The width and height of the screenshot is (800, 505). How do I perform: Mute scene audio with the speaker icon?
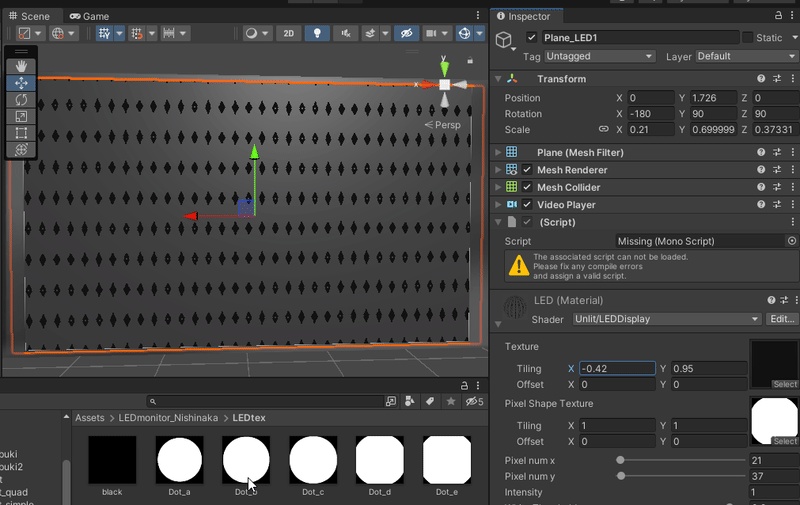tap(345, 33)
